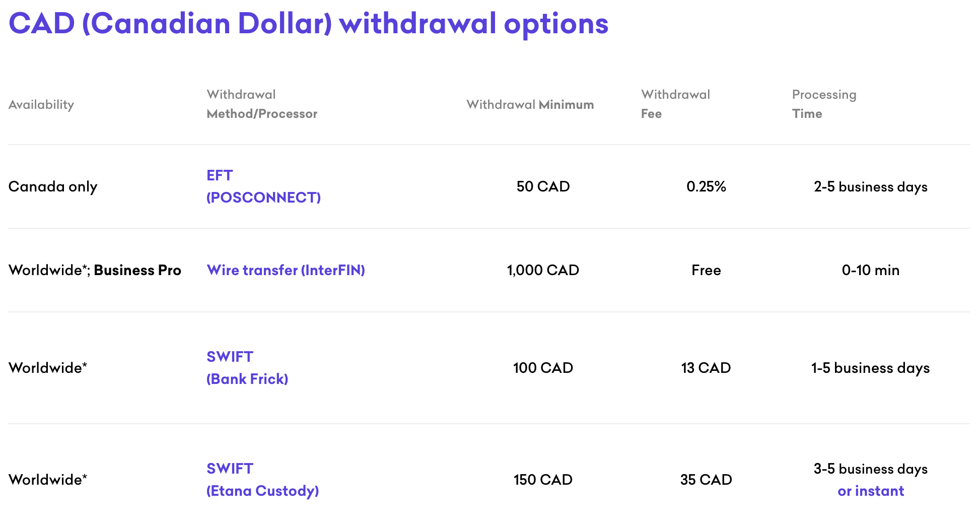Select the Availability column header
The image size is (980, 522).
[x=41, y=105]
